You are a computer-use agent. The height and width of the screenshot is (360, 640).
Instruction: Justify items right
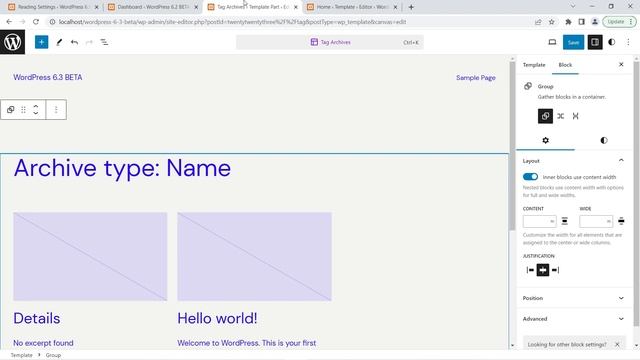point(555,270)
